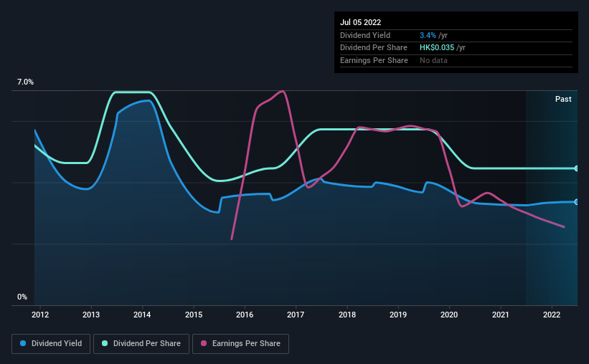The height and width of the screenshot is (364, 589).
Task: Click the teal Dividend Per Share legend dot
Action: point(105,343)
